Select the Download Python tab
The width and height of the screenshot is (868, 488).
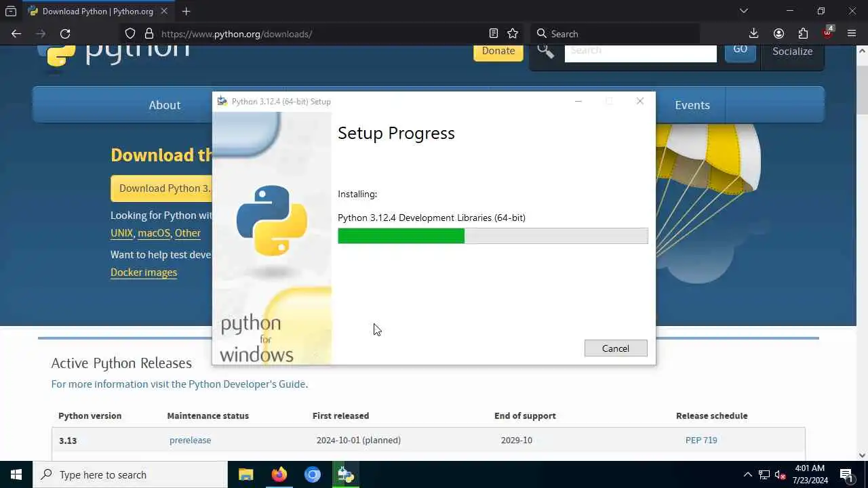98,12
